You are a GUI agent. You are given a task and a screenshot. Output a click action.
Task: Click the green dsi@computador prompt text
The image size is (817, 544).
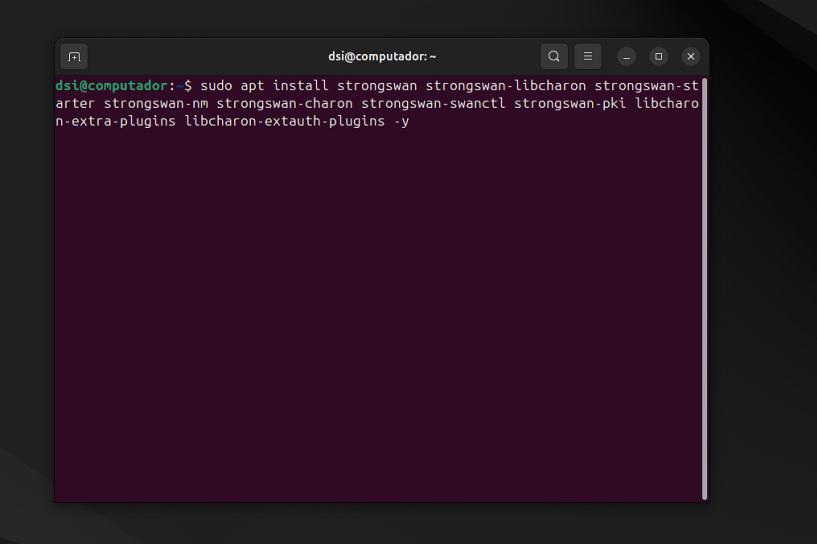[x=111, y=86]
